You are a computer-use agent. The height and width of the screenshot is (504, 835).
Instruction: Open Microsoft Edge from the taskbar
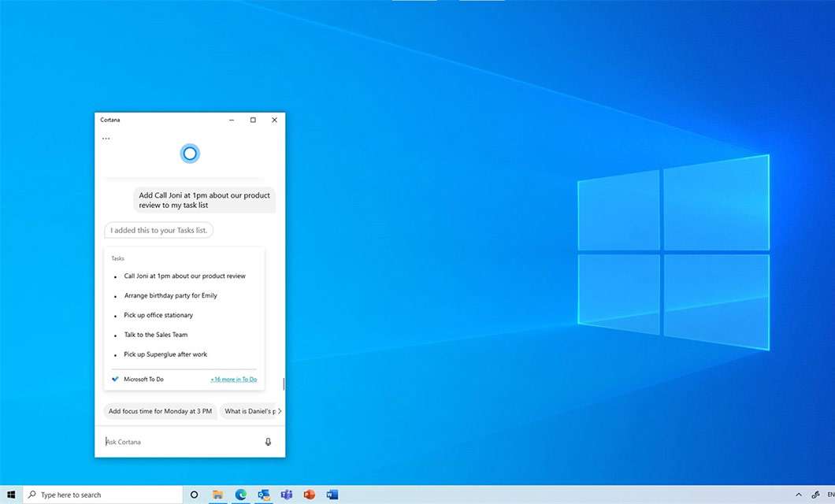(x=241, y=495)
